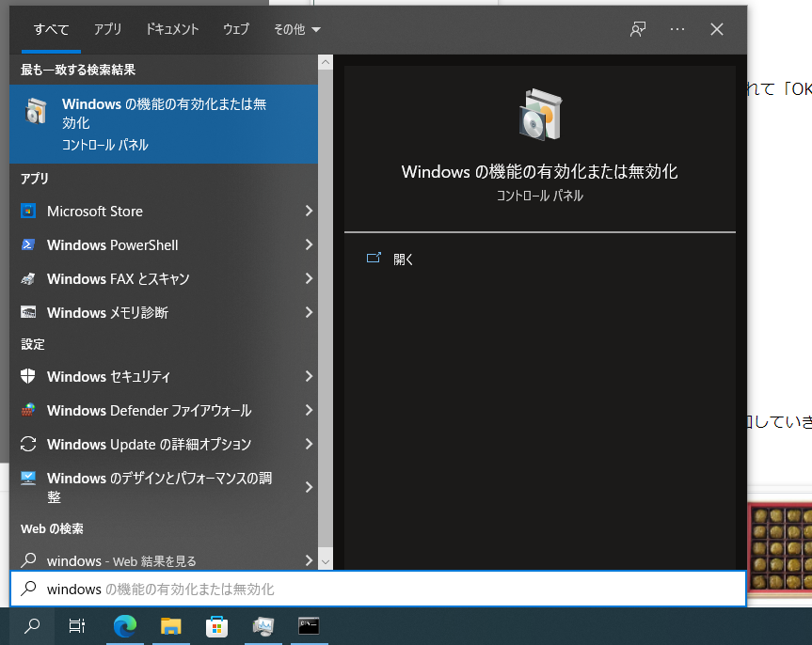The image size is (812, 645).
Task: Open the monitor chart app in the taskbar
Action: tap(263, 626)
